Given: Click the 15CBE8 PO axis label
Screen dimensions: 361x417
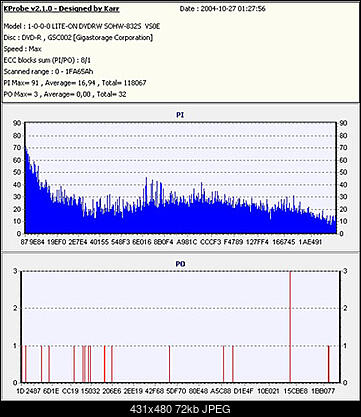Looking at the screenshot, I should (295, 391).
